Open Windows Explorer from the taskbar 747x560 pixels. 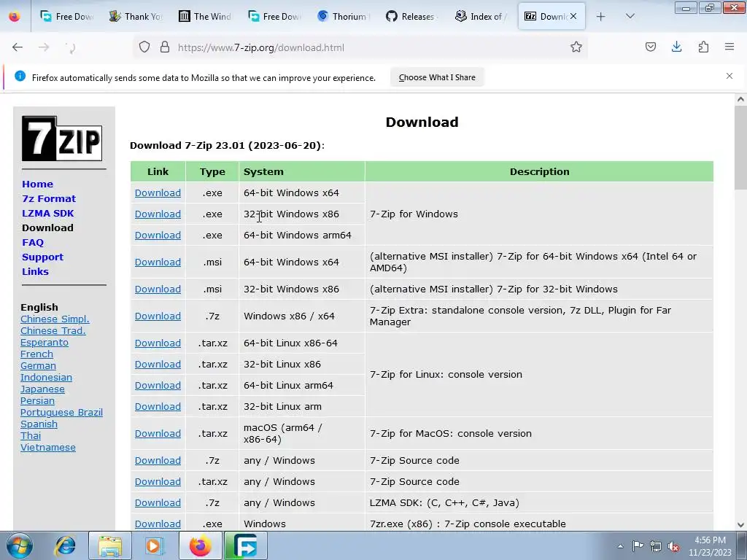pyautogui.click(x=110, y=545)
